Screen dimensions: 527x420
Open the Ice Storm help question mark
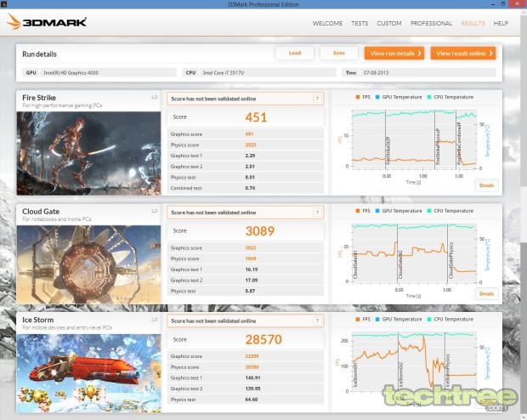(x=317, y=321)
